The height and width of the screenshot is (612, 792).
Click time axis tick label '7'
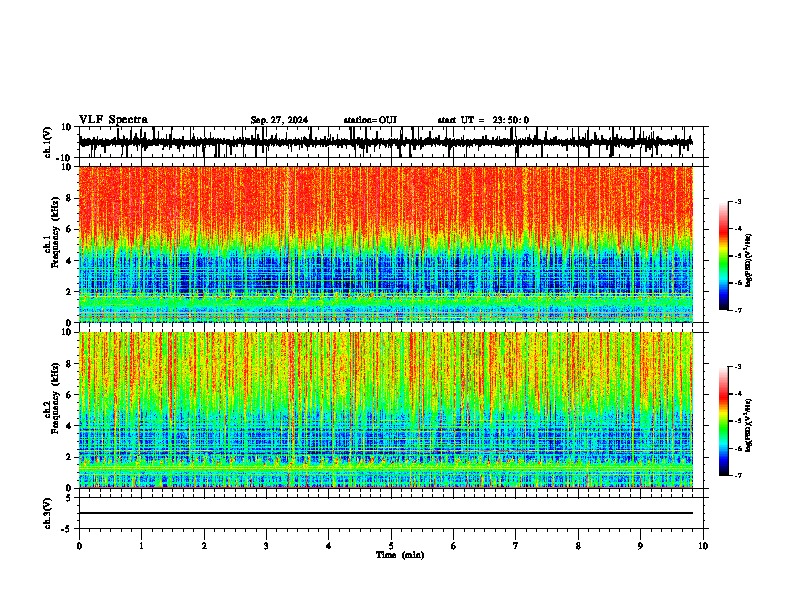point(516,546)
